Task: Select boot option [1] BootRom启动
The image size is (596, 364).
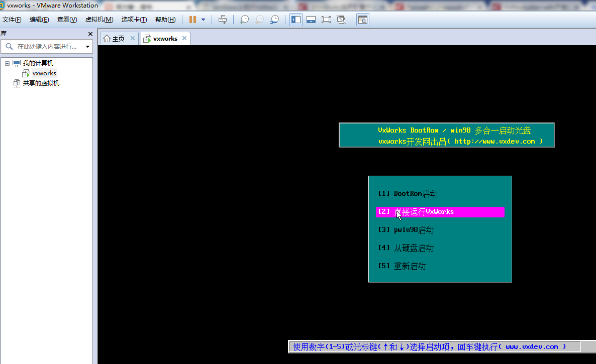Action: point(408,194)
